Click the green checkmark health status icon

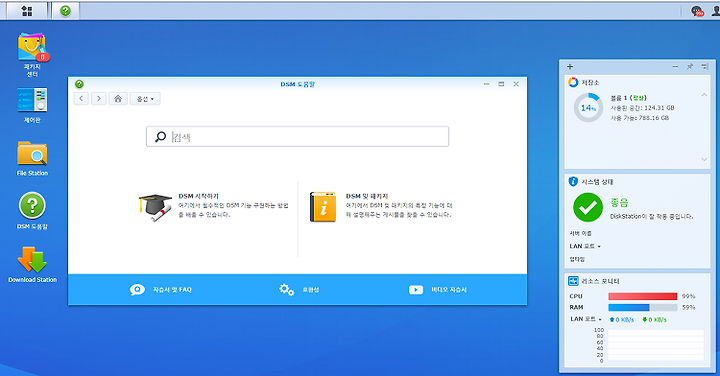coord(588,207)
